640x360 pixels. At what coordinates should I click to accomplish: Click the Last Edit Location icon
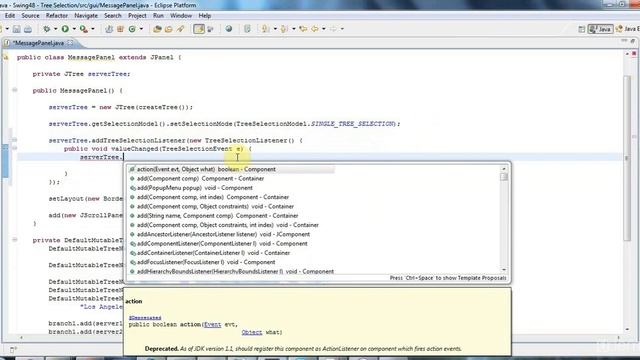coord(303,29)
